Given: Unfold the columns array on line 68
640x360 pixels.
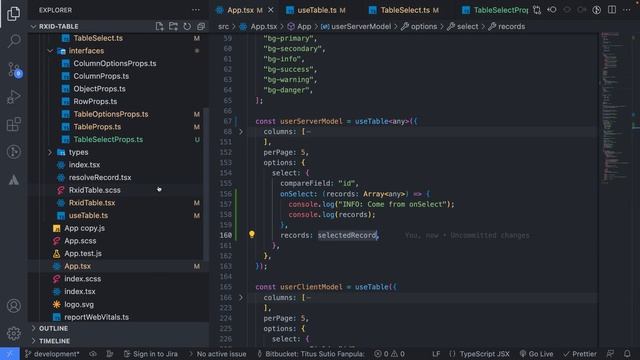Looking at the screenshot, I should (241, 131).
